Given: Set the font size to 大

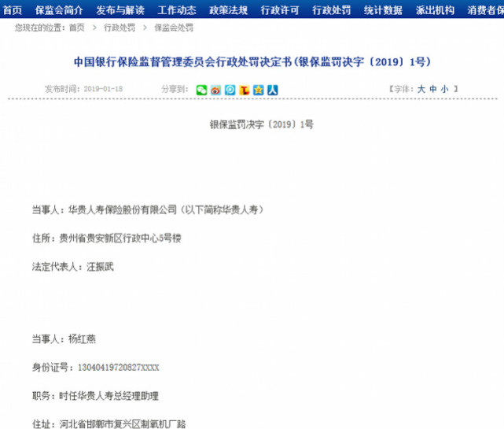Looking at the screenshot, I should tap(421, 89).
